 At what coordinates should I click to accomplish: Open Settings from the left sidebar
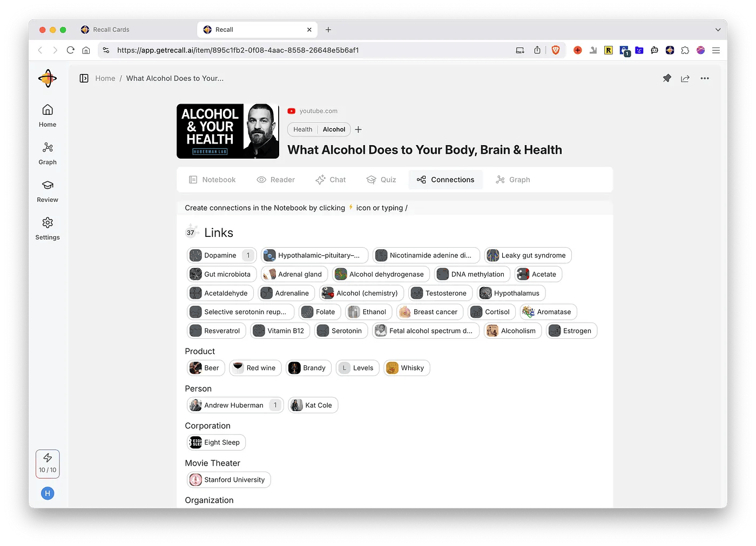tap(48, 229)
